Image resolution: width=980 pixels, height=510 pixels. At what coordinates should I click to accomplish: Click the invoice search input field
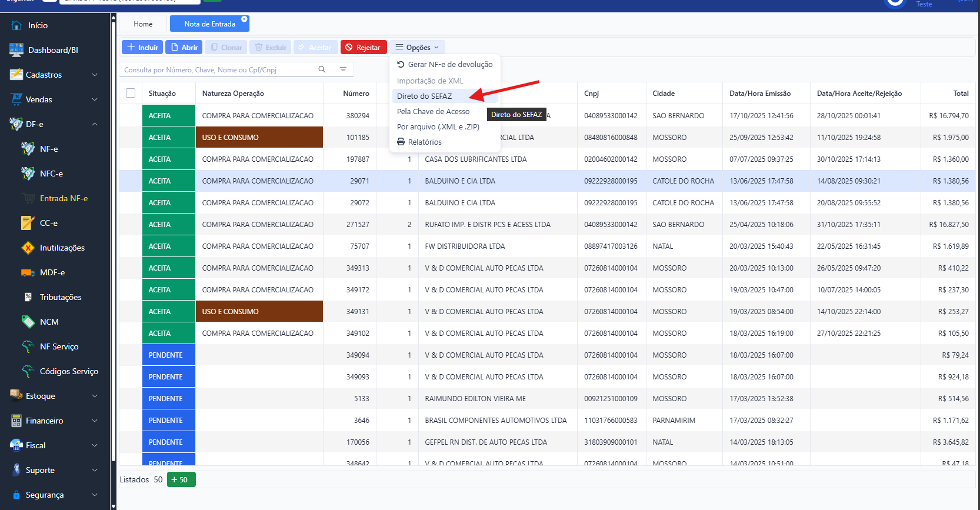(218, 69)
